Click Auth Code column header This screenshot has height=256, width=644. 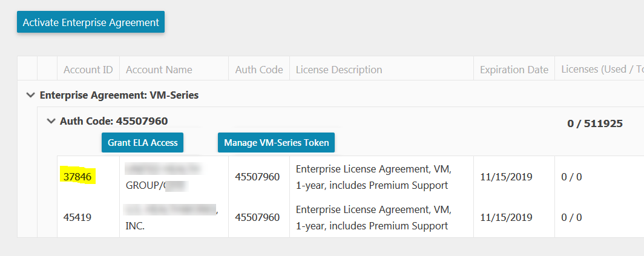click(259, 70)
